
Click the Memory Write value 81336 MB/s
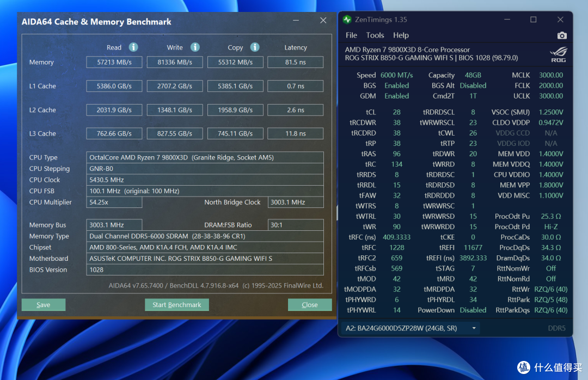175,62
